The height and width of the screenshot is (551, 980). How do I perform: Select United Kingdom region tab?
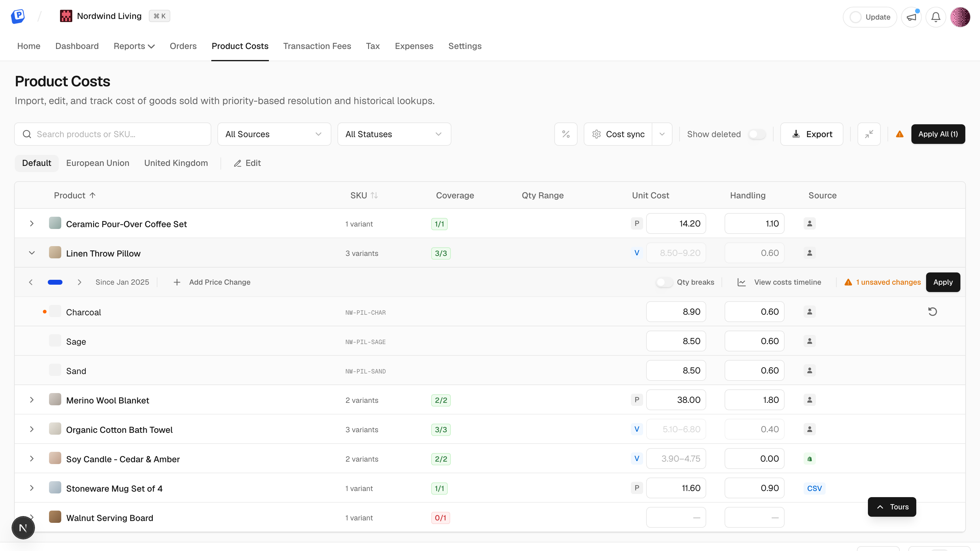pyautogui.click(x=176, y=163)
